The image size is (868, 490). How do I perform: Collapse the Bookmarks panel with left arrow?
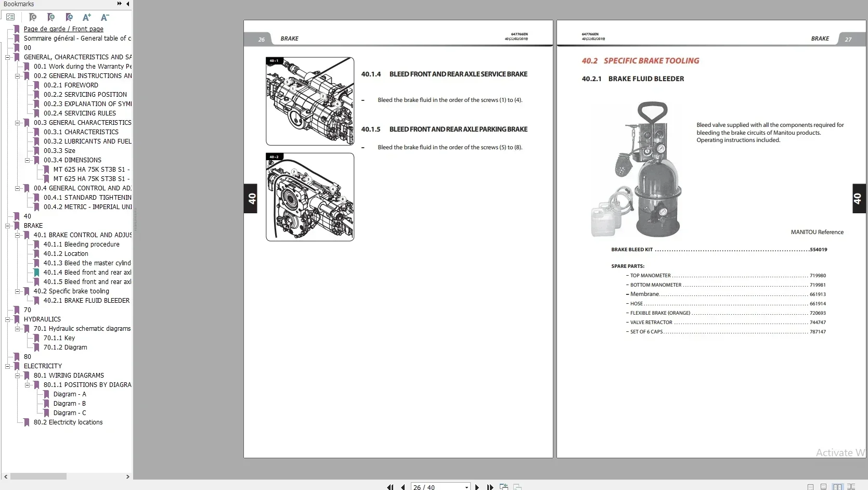click(x=128, y=4)
